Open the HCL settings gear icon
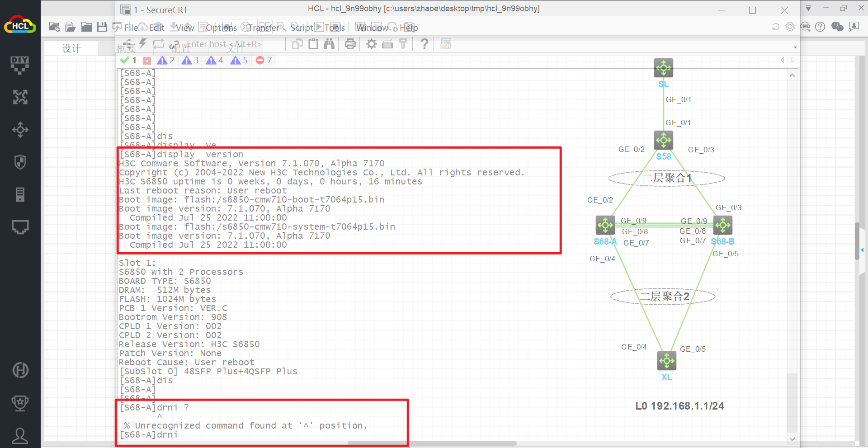Image resolution: width=868 pixels, height=448 pixels. tap(790, 27)
